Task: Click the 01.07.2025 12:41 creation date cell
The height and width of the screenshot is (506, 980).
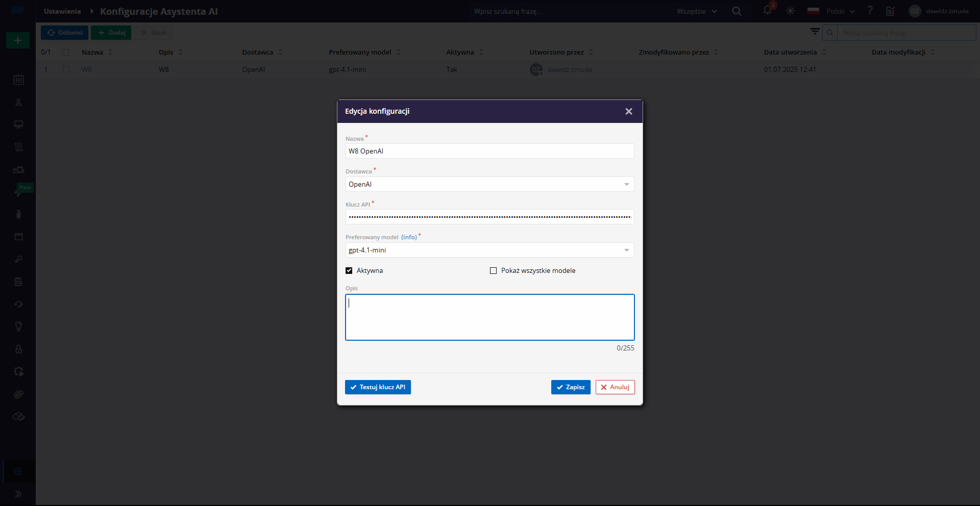Action: point(790,69)
